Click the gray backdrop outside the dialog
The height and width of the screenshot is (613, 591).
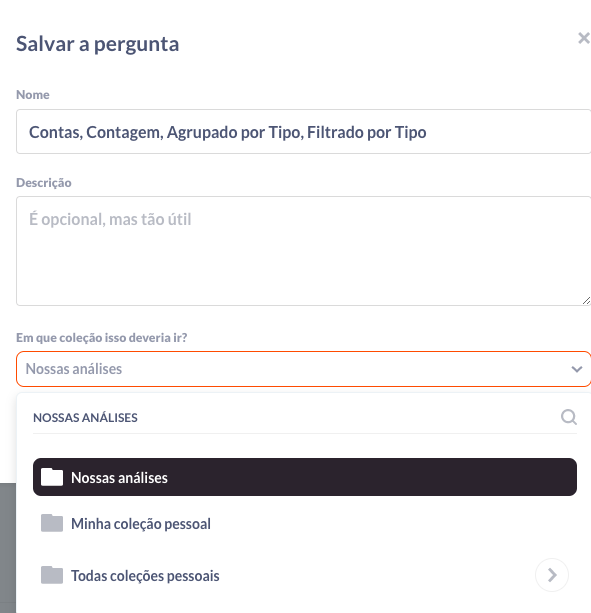click(8, 547)
